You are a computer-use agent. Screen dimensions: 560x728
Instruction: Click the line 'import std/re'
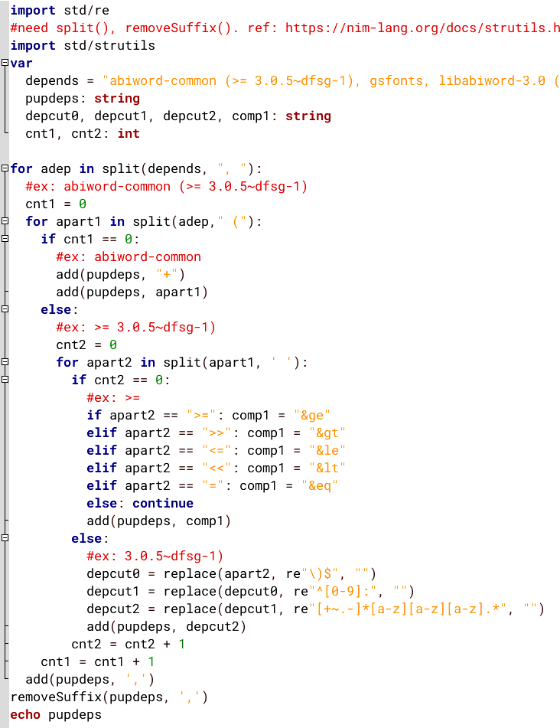point(60,10)
